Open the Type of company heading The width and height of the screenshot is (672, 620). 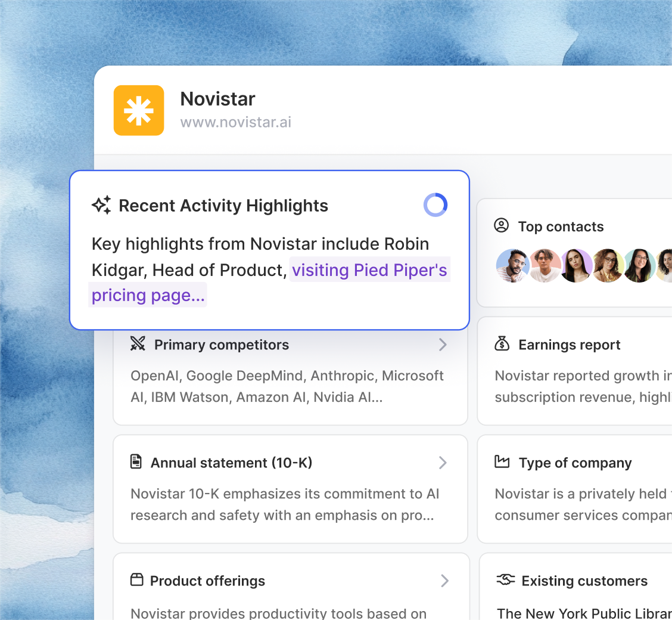[x=575, y=463]
